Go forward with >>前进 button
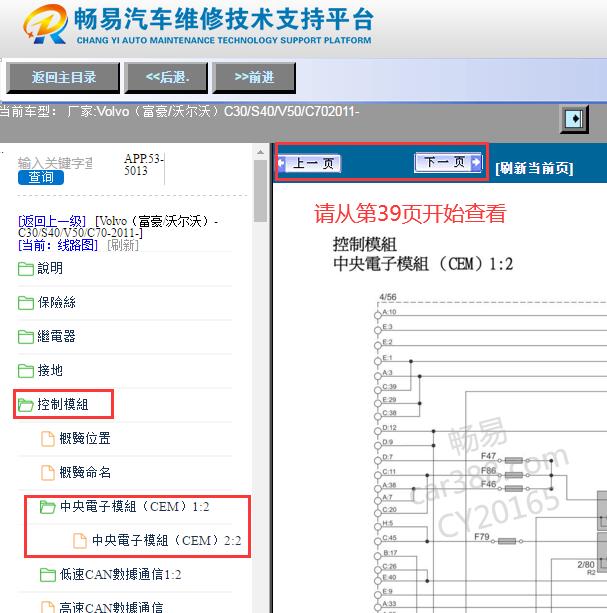Screen dimensions: 607x613 pyautogui.click(x=254, y=77)
